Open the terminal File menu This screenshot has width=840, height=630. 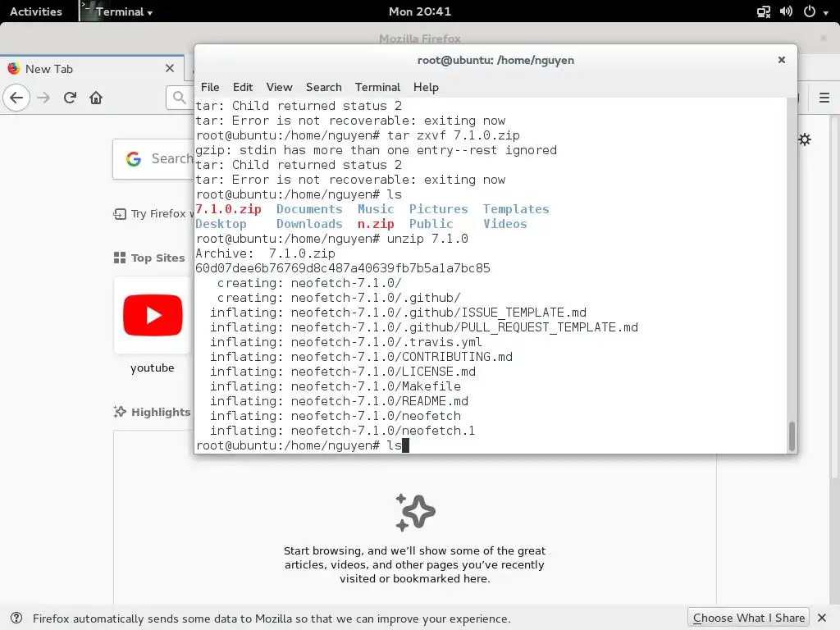(210, 87)
